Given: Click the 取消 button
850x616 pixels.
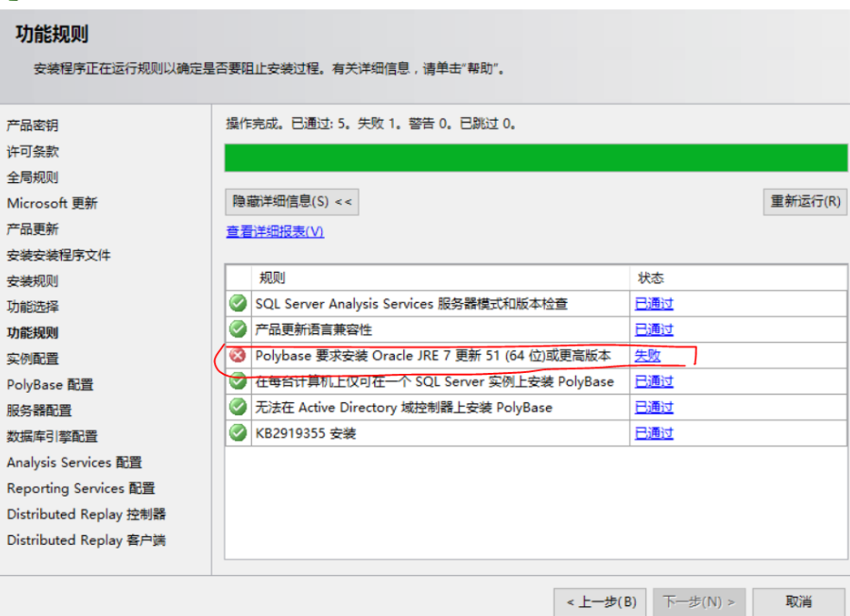Looking at the screenshot, I should point(798,601).
